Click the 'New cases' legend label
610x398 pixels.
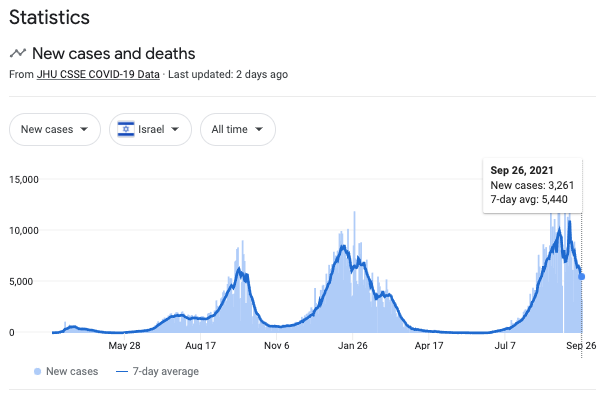point(72,372)
